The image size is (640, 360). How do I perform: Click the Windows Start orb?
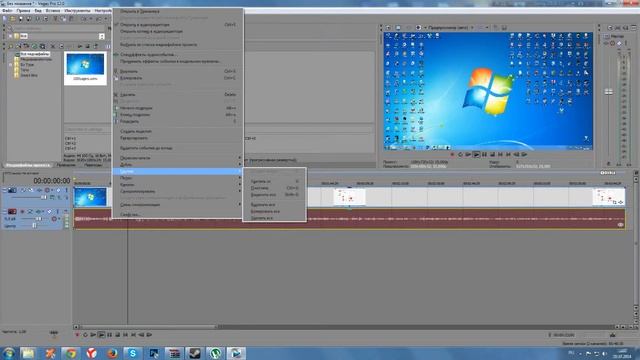pyautogui.click(x=8, y=353)
